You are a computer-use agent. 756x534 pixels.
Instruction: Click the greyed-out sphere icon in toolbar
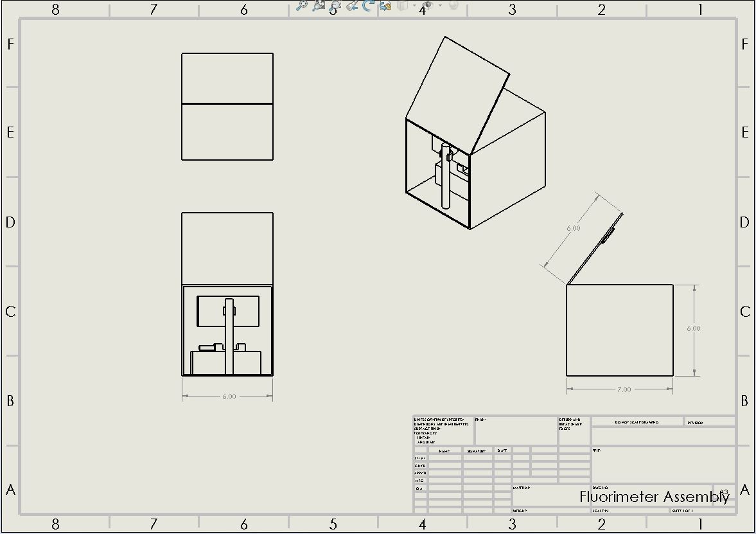453,5
